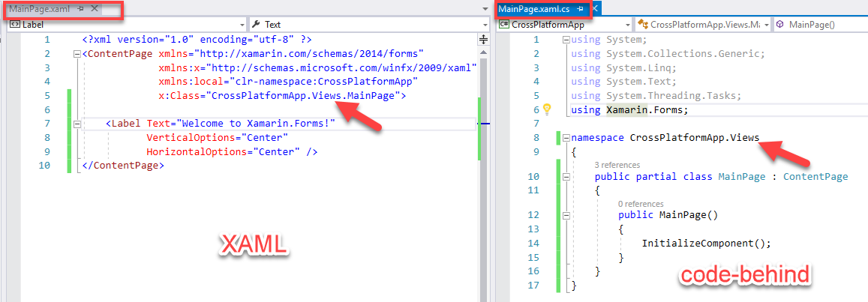Open the CrossPlatformApp project dropdown
Image resolution: width=868 pixels, height=302 pixels.
tap(563, 25)
